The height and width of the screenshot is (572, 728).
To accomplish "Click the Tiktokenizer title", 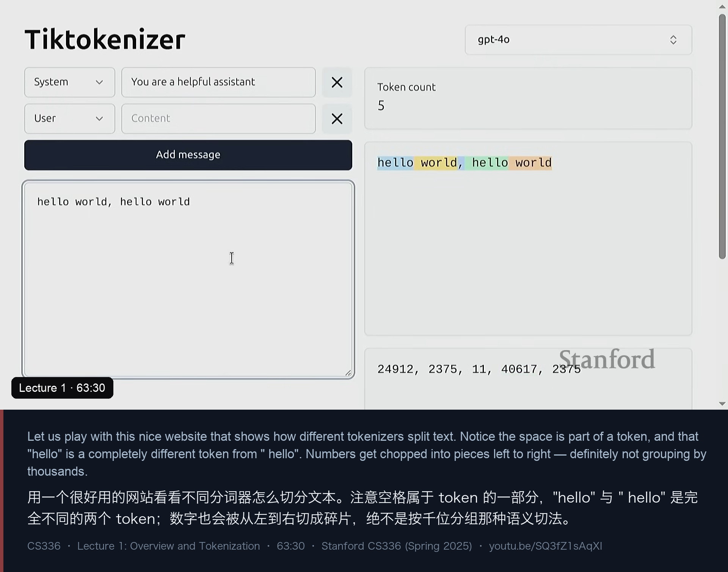I will click(x=105, y=39).
